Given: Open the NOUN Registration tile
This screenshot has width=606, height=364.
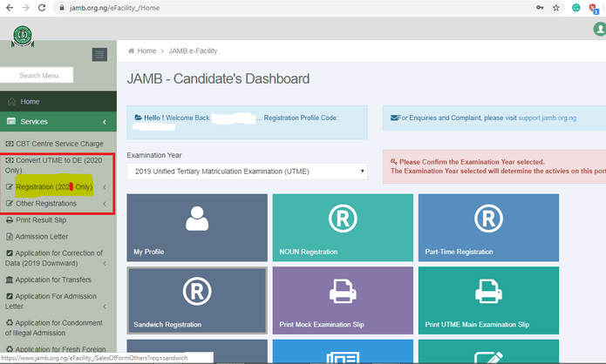Looking at the screenshot, I should point(343,227).
